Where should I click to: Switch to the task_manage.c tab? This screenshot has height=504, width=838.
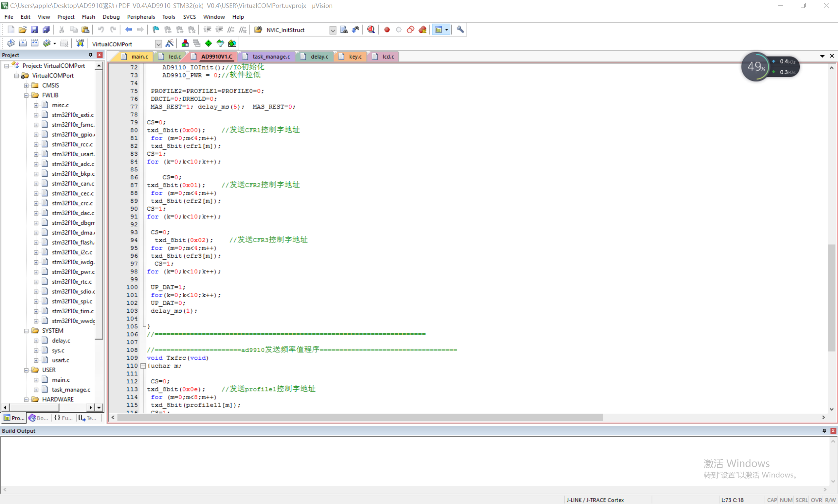(270, 56)
